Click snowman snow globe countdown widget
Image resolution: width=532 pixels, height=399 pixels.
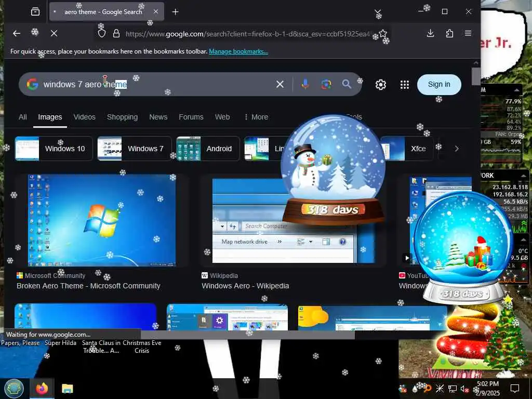[333, 170]
